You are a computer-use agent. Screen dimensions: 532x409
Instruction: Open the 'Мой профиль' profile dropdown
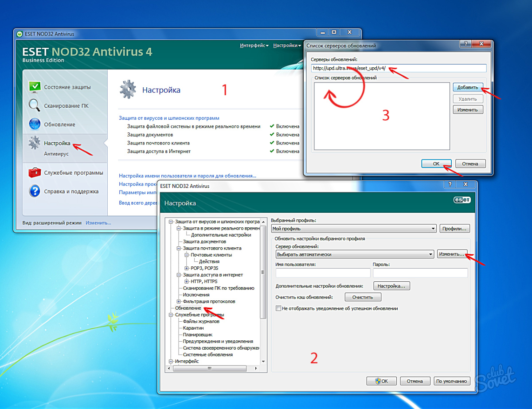[354, 229]
